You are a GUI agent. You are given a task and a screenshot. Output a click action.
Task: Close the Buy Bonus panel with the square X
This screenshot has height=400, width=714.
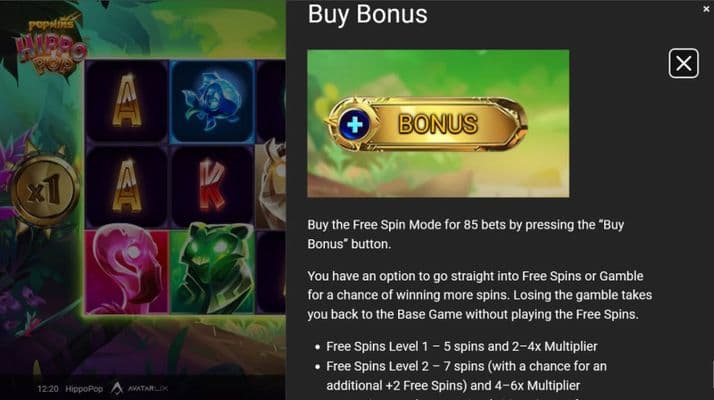tap(683, 63)
